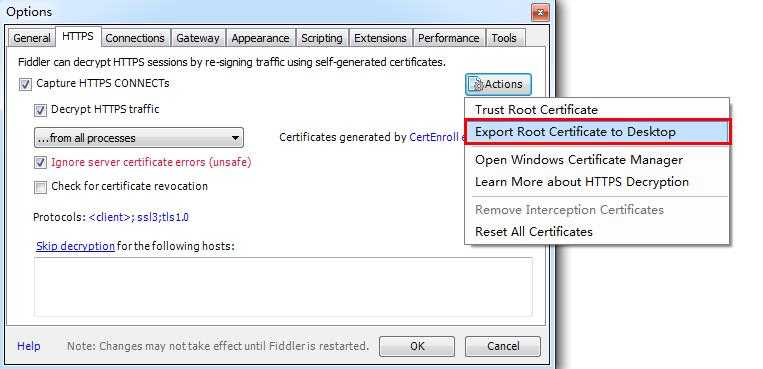The image size is (763, 369).
Task: Open the Connections tab
Action: pyautogui.click(x=135, y=38)
